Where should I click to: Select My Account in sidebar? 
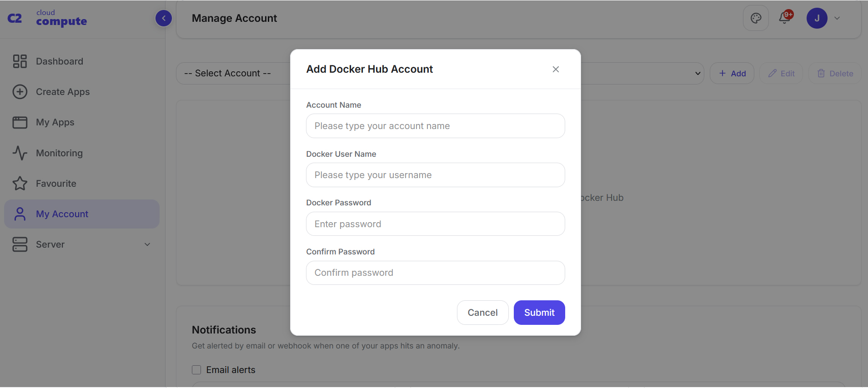click(82, 214)
